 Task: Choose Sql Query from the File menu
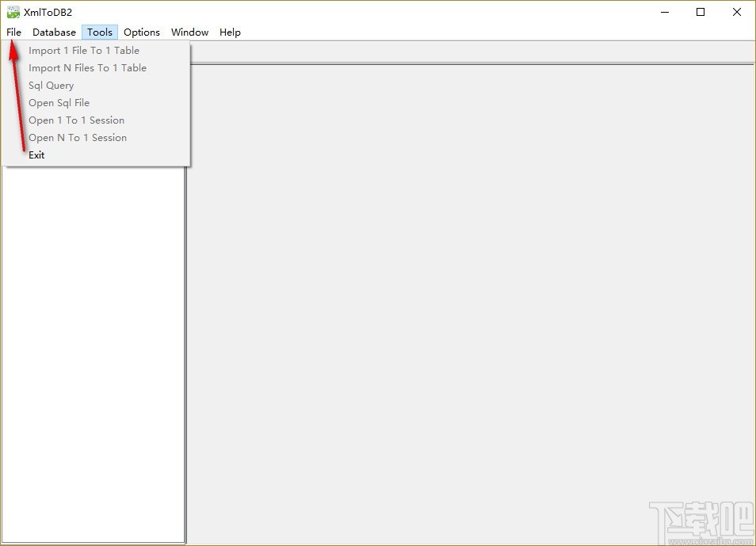click(x=51, y=85)
